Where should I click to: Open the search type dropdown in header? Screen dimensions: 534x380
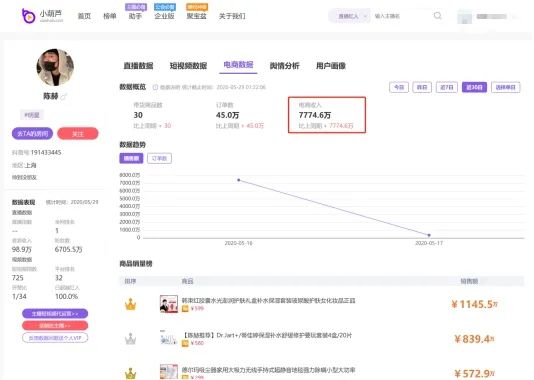point(349,16)
